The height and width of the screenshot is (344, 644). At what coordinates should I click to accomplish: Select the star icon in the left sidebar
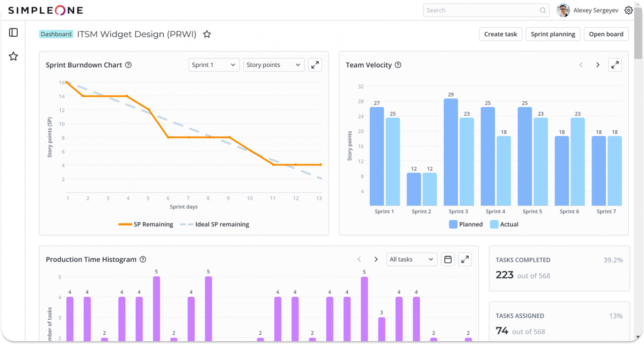[x=13, y=56]
